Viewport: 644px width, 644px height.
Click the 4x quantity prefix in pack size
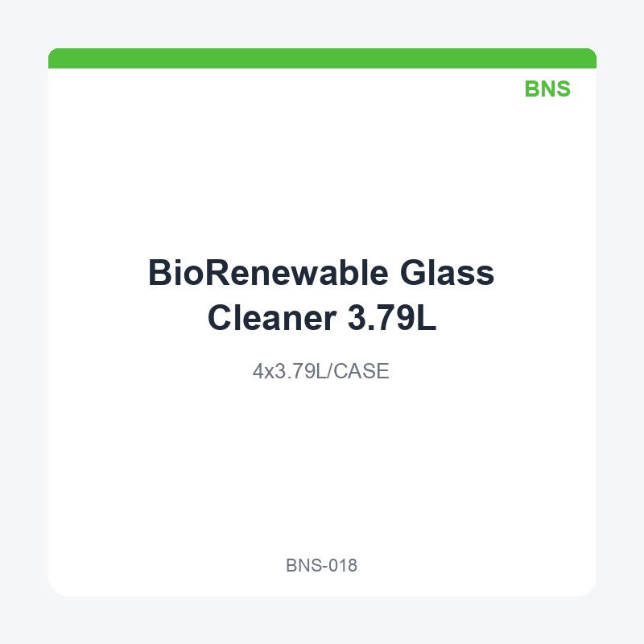[263, 371]
